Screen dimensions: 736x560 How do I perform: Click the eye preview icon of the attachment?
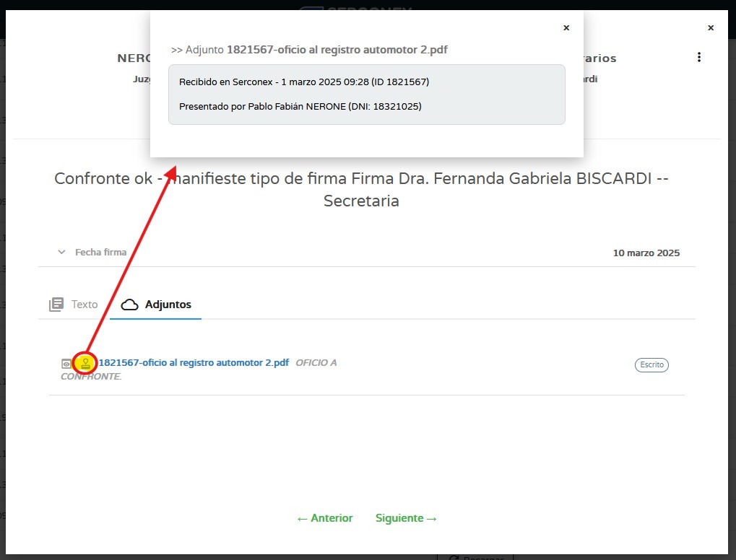pyautogui.click(x=66, y=364)
